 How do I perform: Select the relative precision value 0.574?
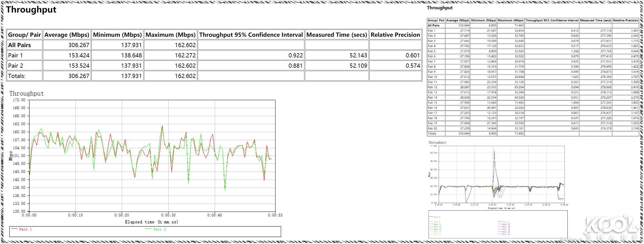click(x=413, y=66)
